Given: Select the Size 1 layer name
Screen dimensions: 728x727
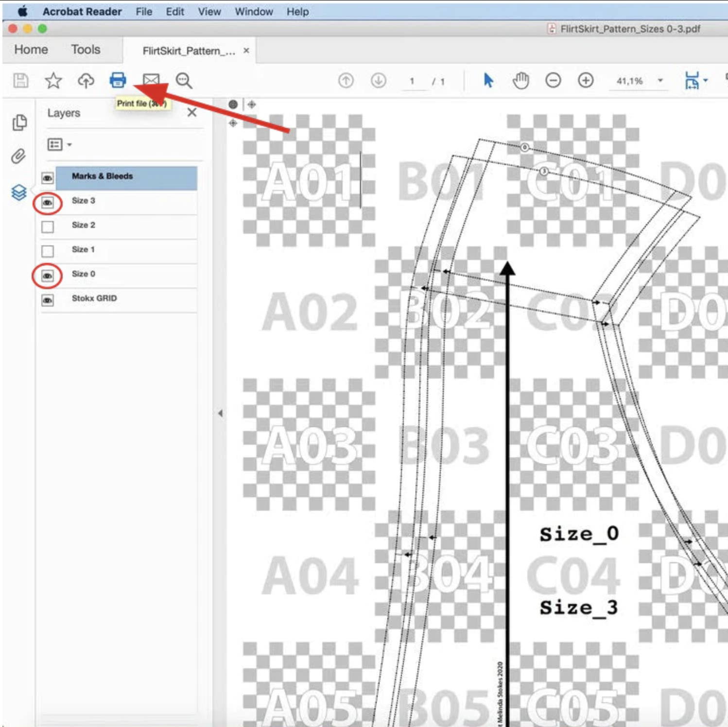Looking at the screenshot, I should 83,249.
